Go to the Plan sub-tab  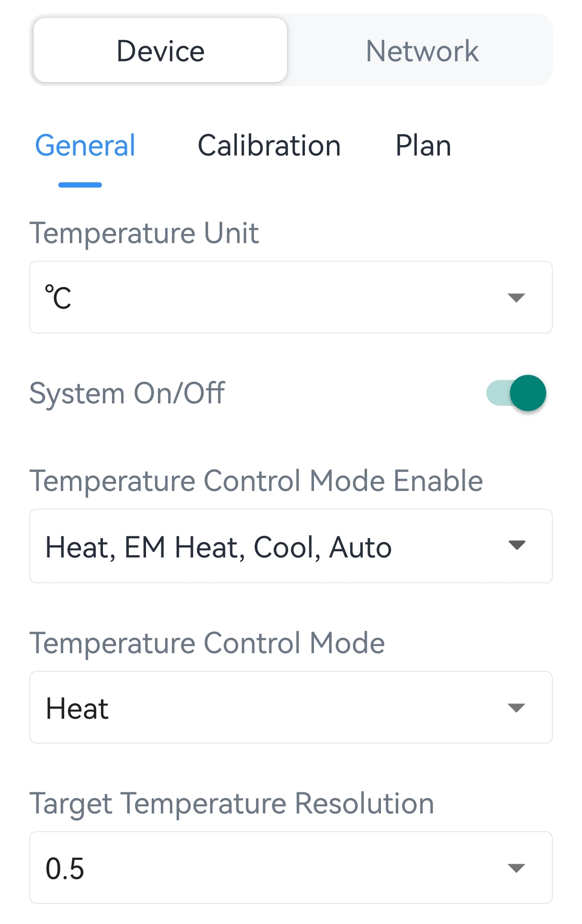(423, 145)
